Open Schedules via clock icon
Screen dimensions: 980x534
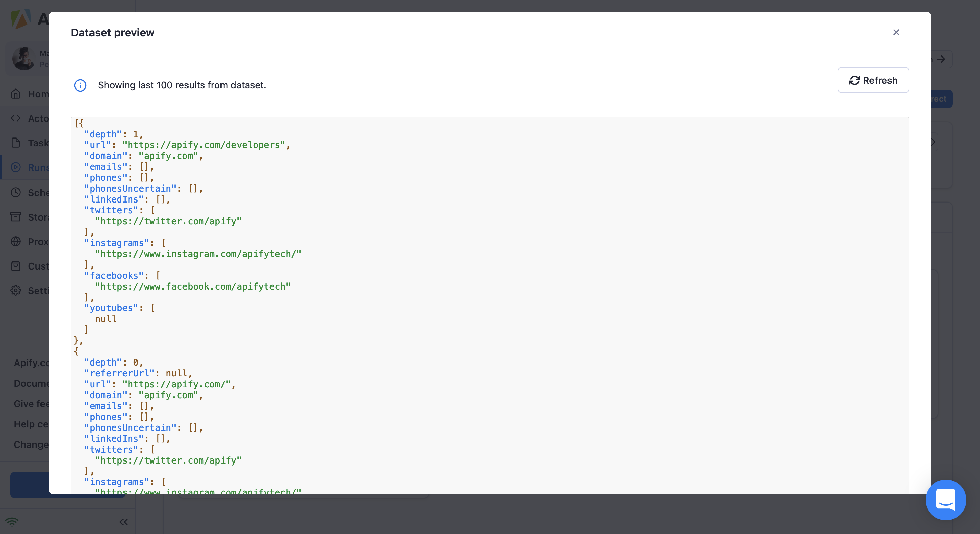(x=16, y=192)
